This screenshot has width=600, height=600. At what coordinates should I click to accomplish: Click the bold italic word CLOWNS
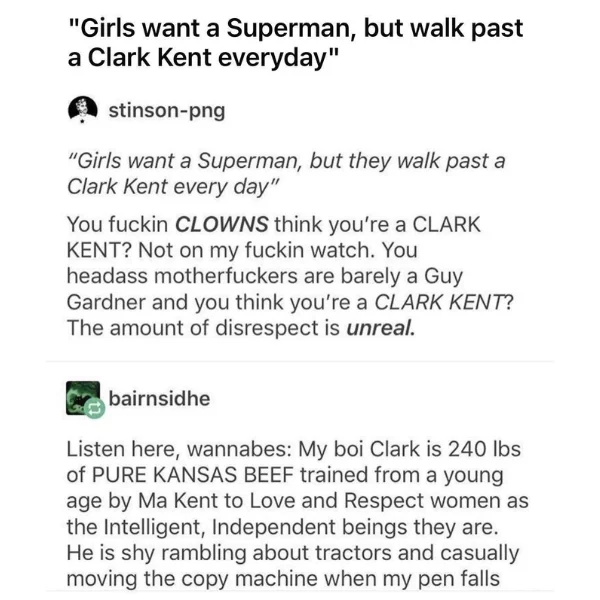[x=222, y=224]
